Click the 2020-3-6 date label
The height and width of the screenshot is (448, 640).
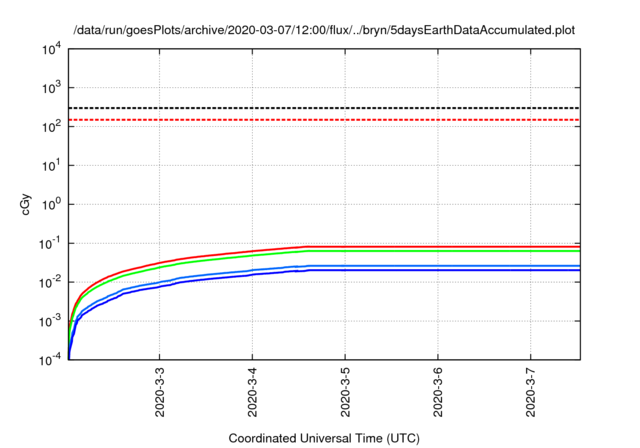pyautogui.click(x=438, y=392)
